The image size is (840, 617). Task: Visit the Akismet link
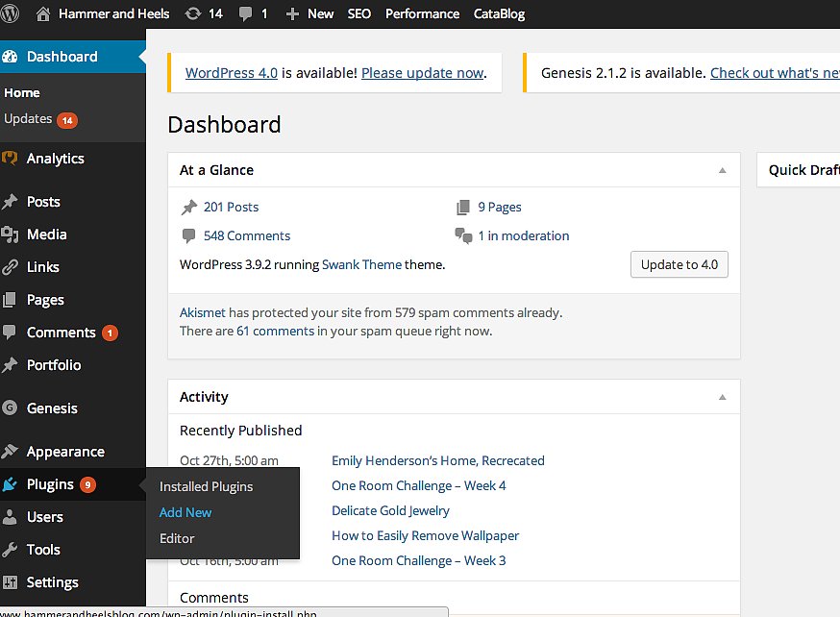(x=203, y=312)
